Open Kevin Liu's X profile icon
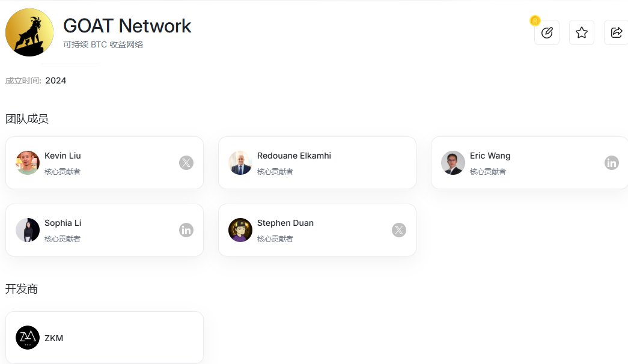The image size is (628, 364). (x=186, y=163)
